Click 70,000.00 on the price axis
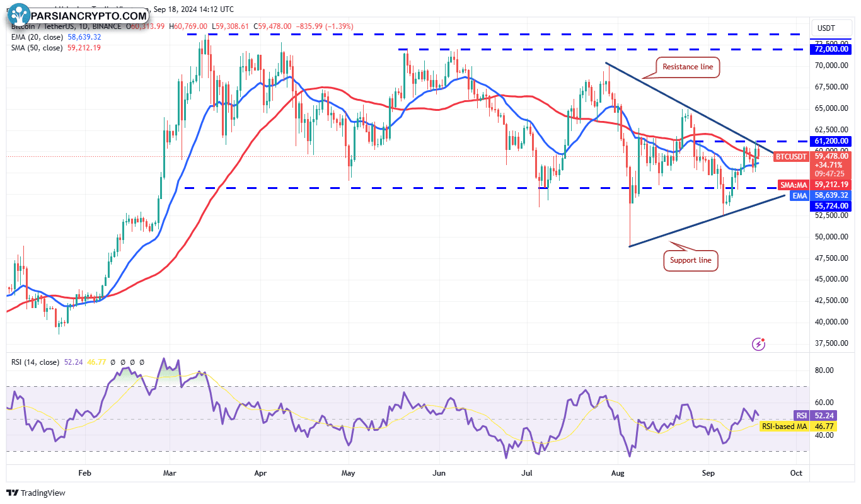Screen dimensions: 861x504 pos(831,66)
